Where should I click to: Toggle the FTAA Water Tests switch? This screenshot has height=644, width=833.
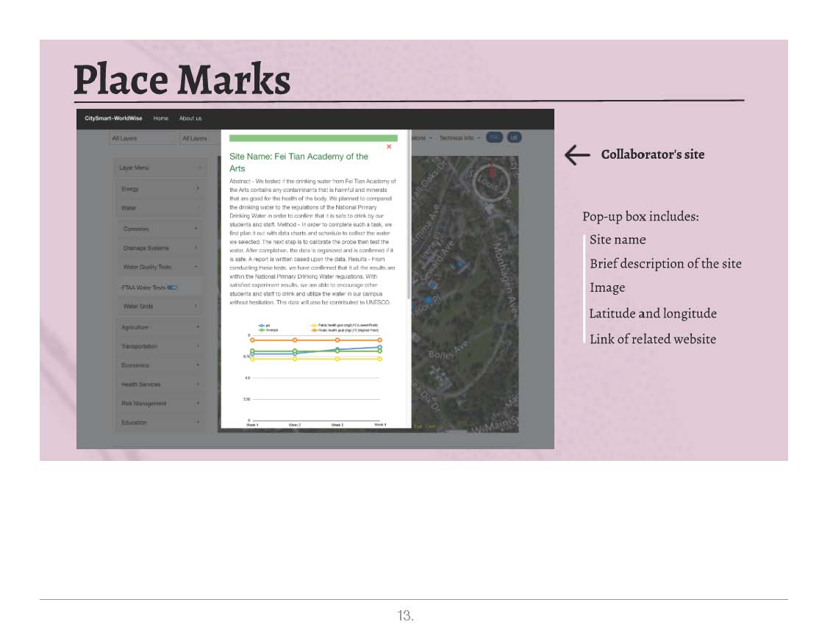(x=173, y=287)
